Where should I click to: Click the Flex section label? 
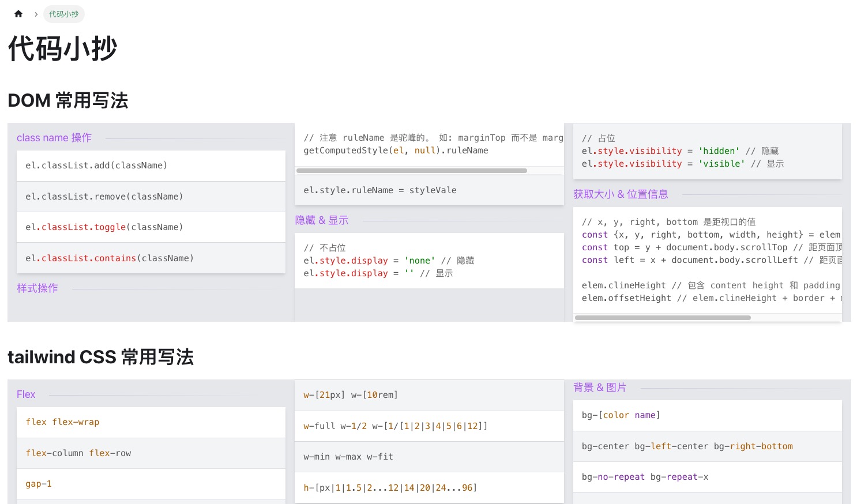(26, 394)
